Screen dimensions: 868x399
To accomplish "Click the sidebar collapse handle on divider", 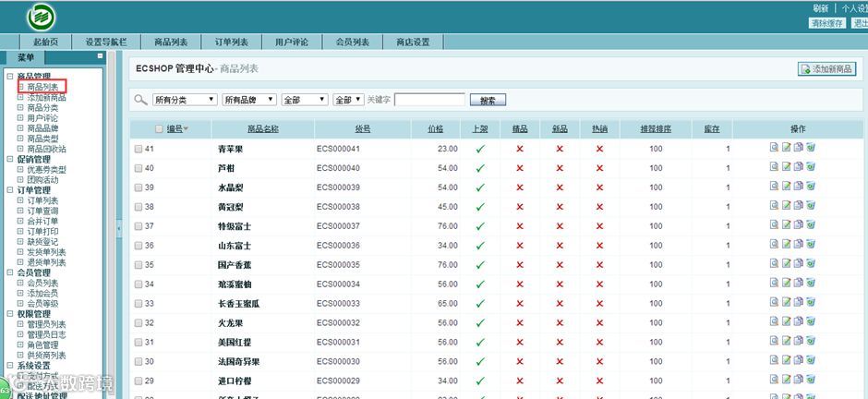I will pos(118,228).
